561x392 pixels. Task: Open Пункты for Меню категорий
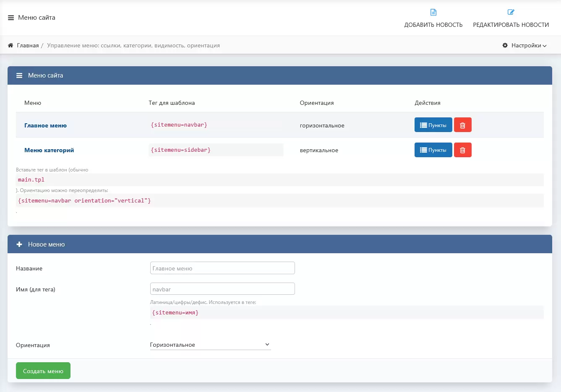click(433, 150)
